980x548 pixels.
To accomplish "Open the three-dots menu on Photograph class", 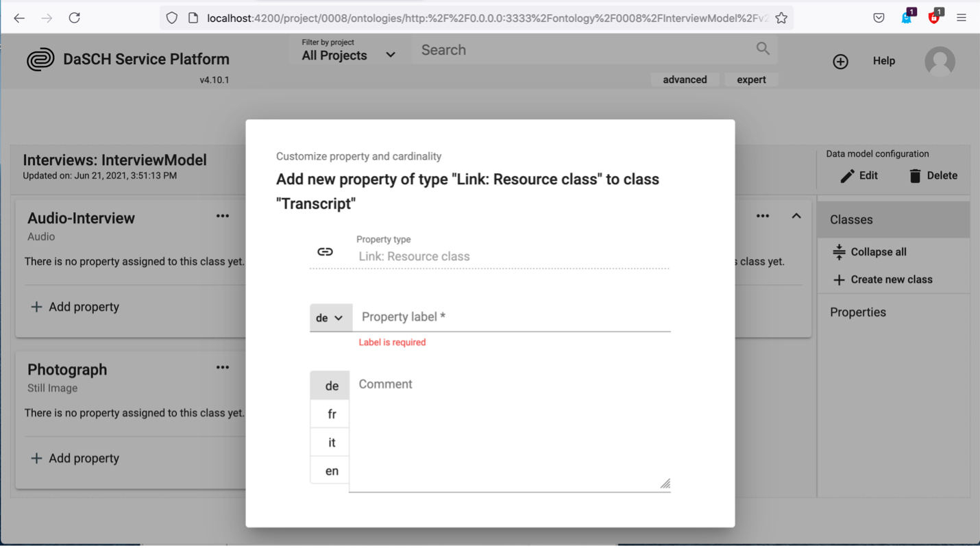I will (222, 366).
